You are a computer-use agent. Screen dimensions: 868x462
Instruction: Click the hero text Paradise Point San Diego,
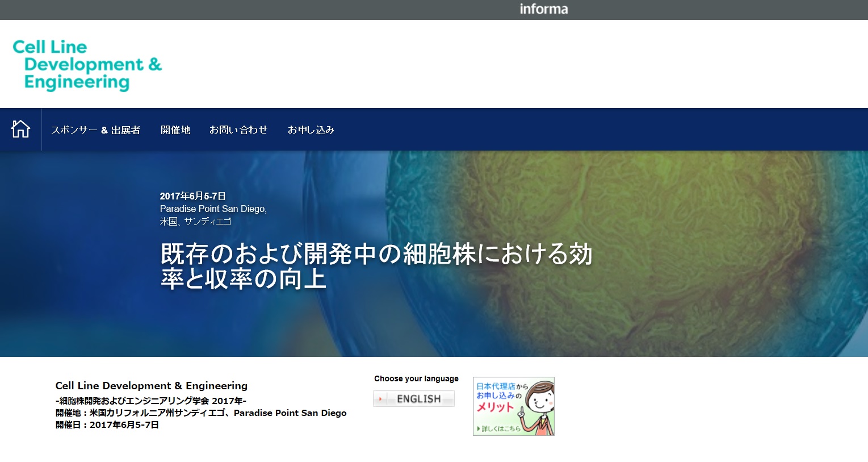213,209
